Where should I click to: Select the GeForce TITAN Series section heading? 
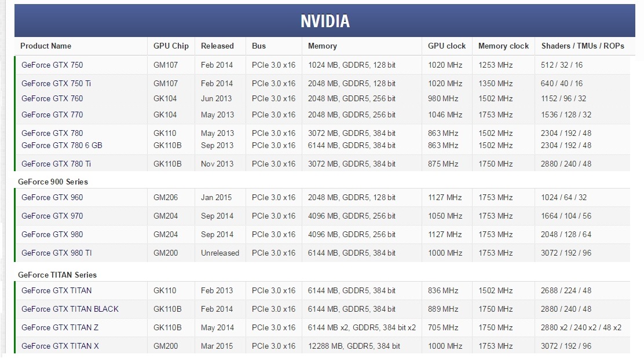click(x=57, y=275)
